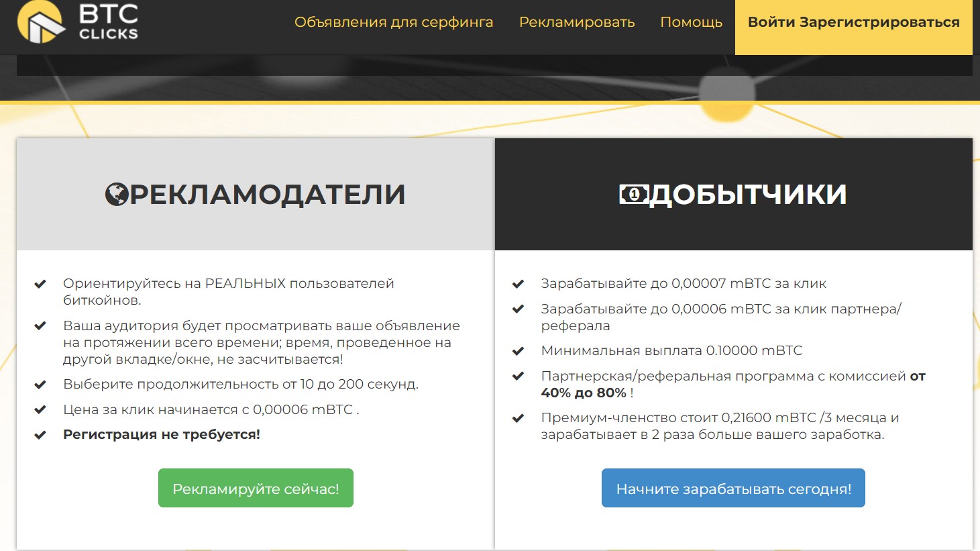
Task: Click the 'Войти' login link
Action: [771, 22]
